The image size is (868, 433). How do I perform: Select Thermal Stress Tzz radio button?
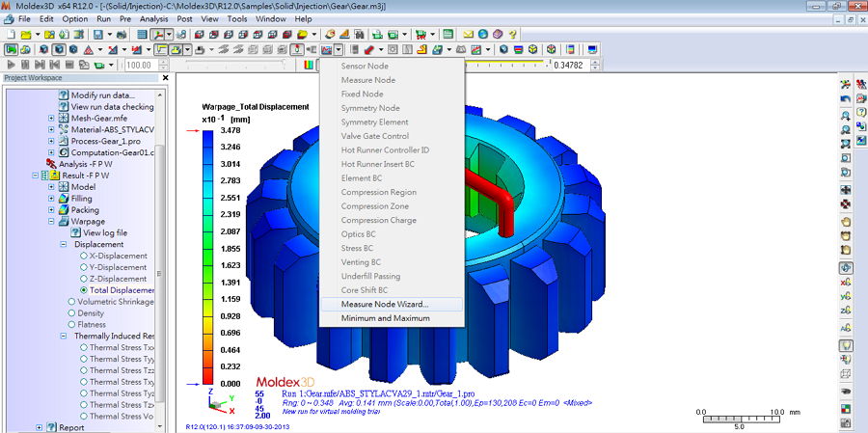(84, 370)
